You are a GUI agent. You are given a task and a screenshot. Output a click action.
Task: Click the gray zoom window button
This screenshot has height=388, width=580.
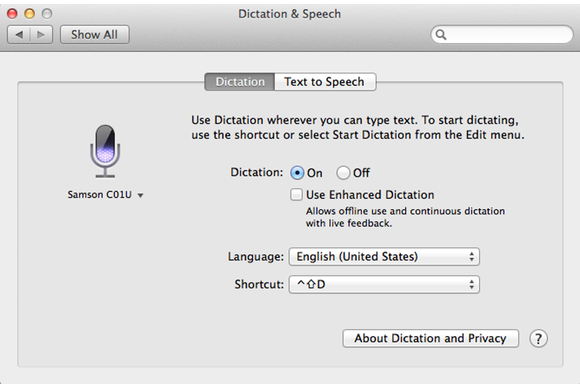[47, 14]
